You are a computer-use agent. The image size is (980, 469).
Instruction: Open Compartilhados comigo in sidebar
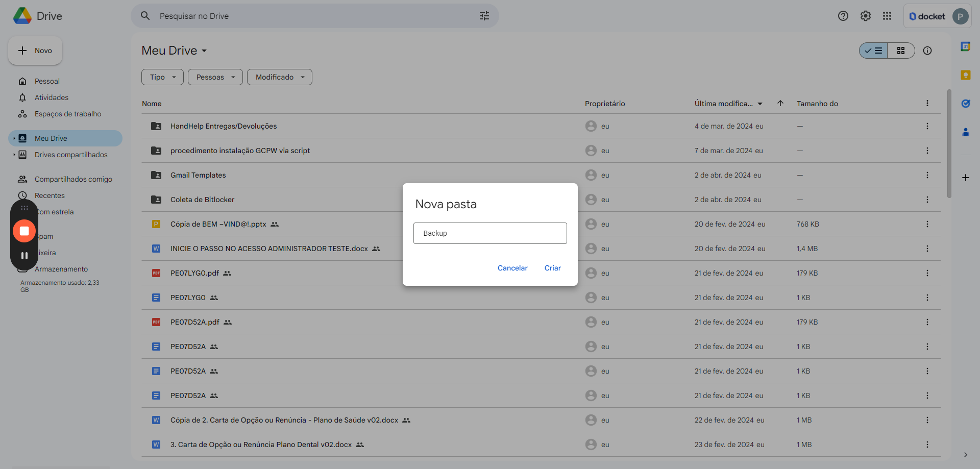73,179
